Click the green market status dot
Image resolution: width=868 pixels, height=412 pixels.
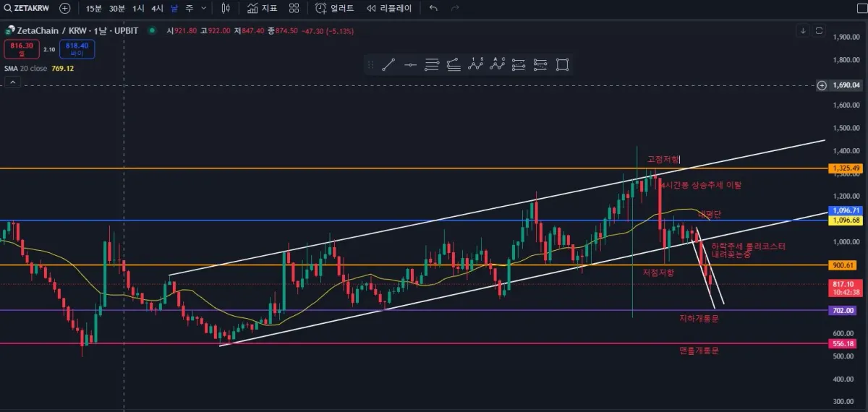(152, 30)
